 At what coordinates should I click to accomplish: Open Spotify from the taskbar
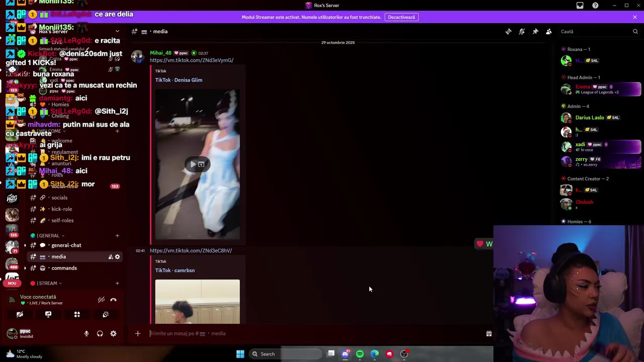coord(360,354)
